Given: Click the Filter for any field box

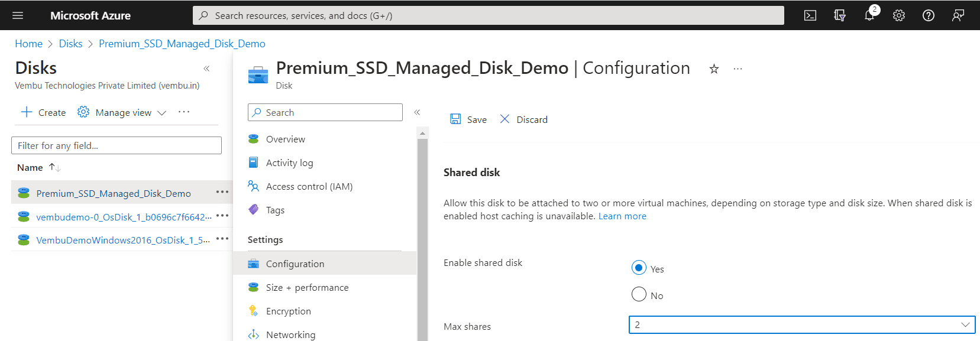Looking at the screenshot, I should 117,145.
